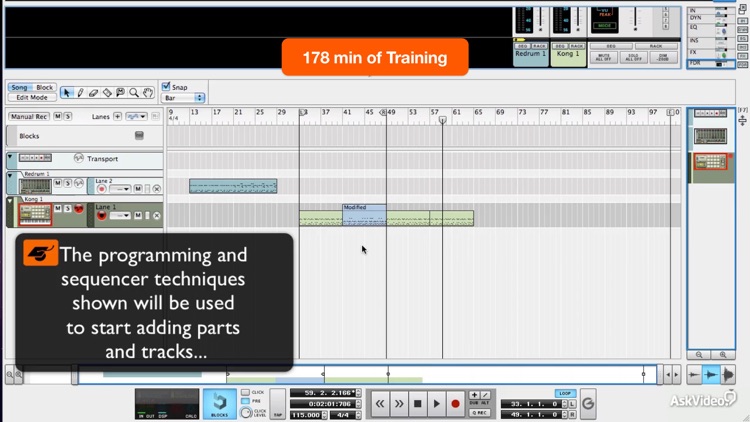Screen dimensions: 750x422
Task: Select the Mute tool
Action: [x=121, y=92]
